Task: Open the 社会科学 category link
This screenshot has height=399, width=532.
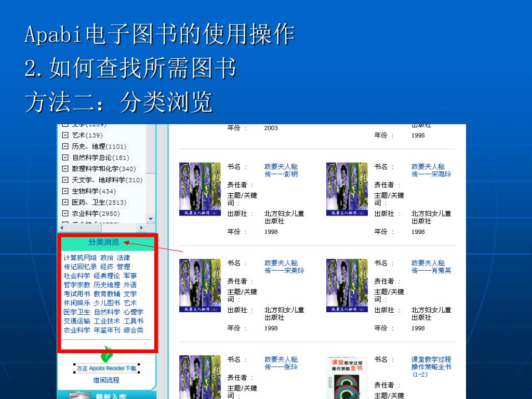Action: 77,276
